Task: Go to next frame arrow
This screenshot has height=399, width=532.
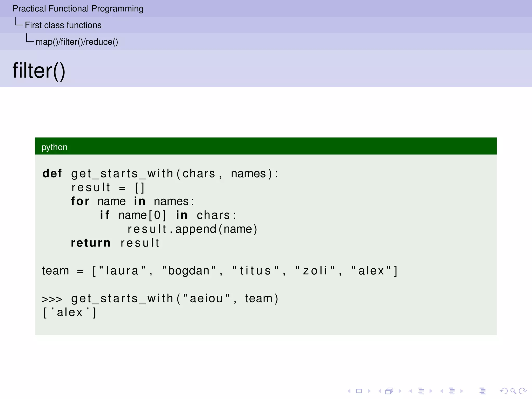Action: [x=400, y=391]
